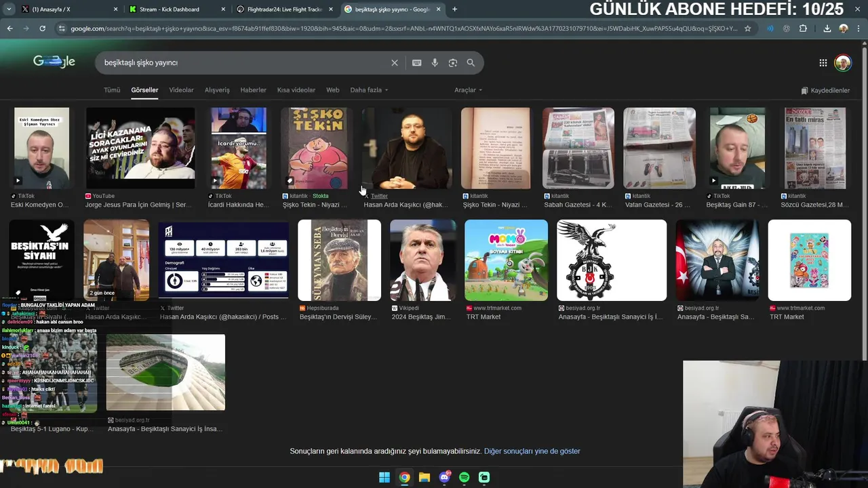Switch to the Videolar tab
Viewport: 868px width, 488px height.
click(181, 89)
